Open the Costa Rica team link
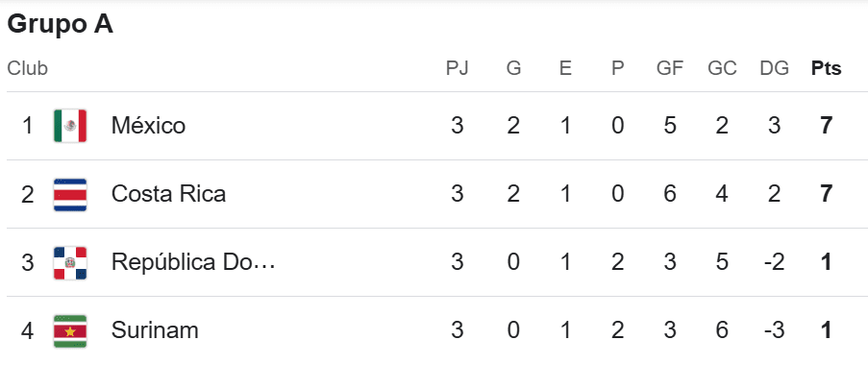 pyautogui.click(x=168, y=194)
